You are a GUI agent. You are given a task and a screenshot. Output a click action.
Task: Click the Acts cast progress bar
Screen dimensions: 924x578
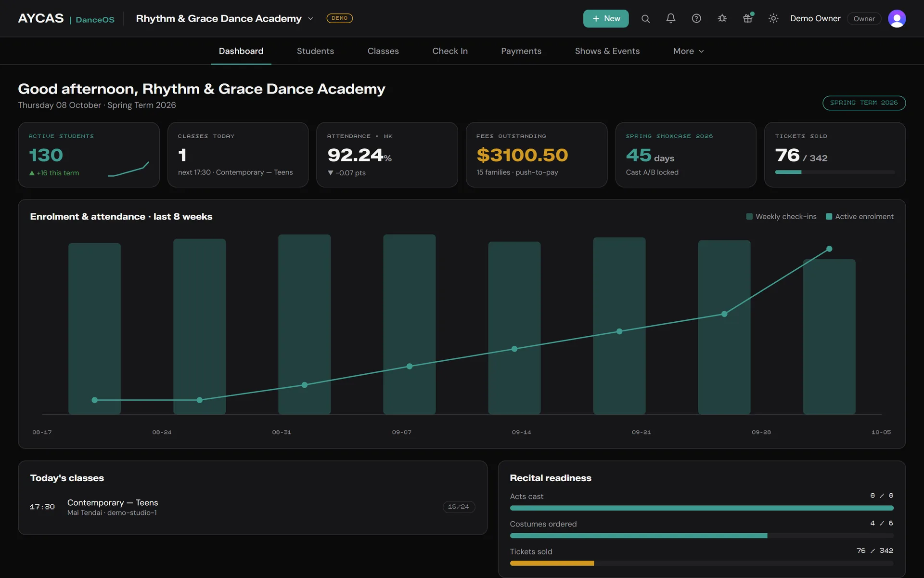click(702, 508)
